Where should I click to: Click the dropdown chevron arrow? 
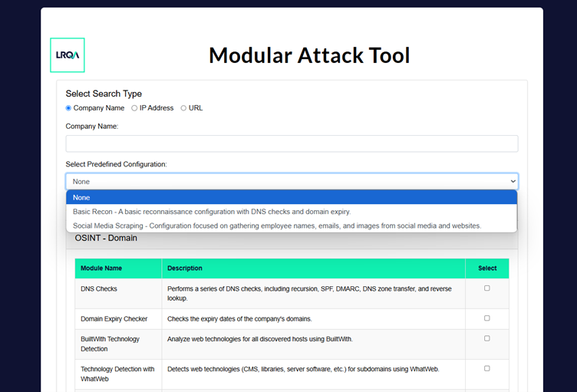click(x=513, y=181)
